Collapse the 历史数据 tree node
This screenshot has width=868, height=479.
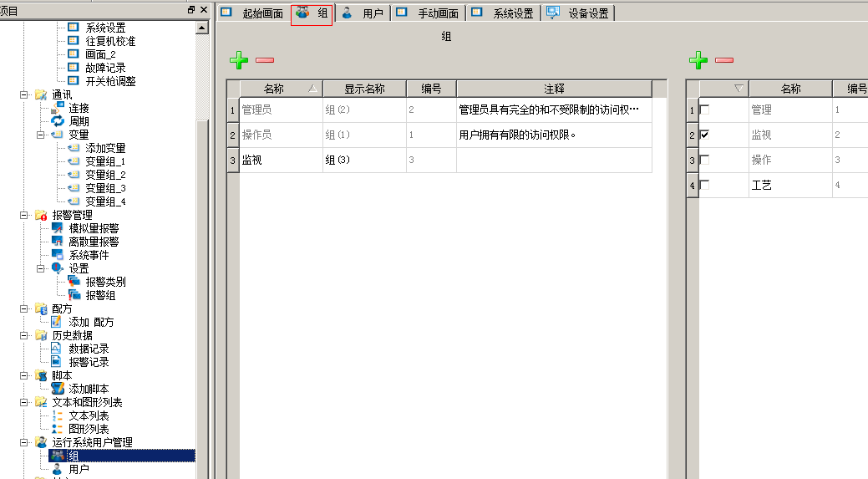click(x=23, y=335)
